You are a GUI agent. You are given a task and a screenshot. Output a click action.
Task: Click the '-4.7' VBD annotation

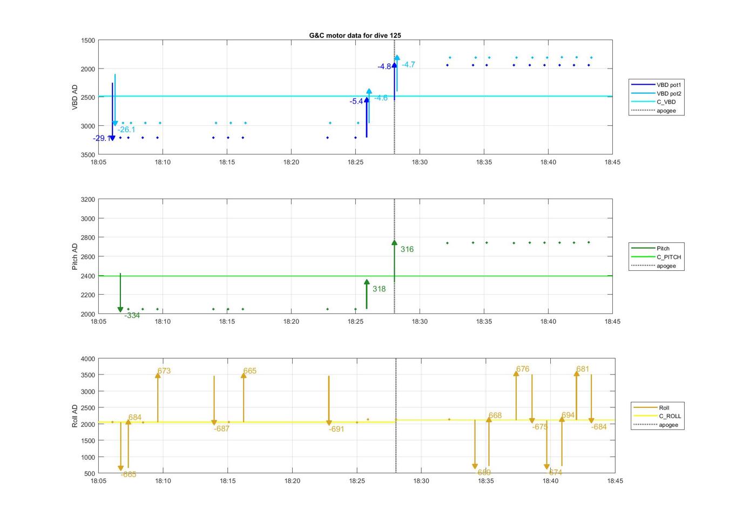tap(408, 65)
